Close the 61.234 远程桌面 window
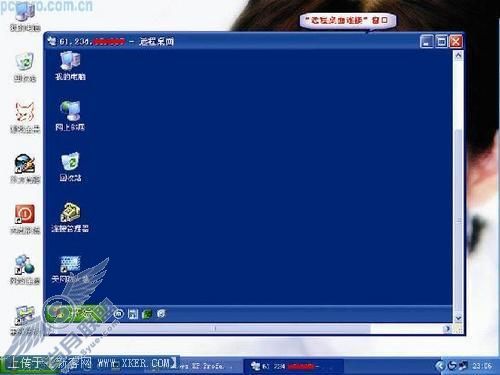The height and width of the screenshot is (375, 500). 456,42
